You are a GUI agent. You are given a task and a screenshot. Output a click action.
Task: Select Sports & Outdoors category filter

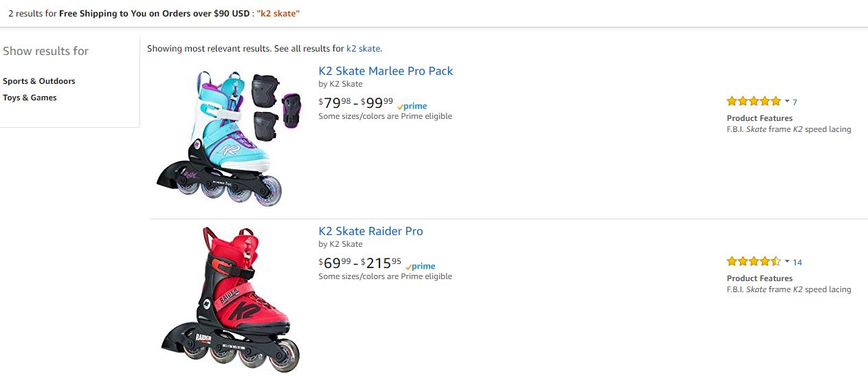pos(39,81)
